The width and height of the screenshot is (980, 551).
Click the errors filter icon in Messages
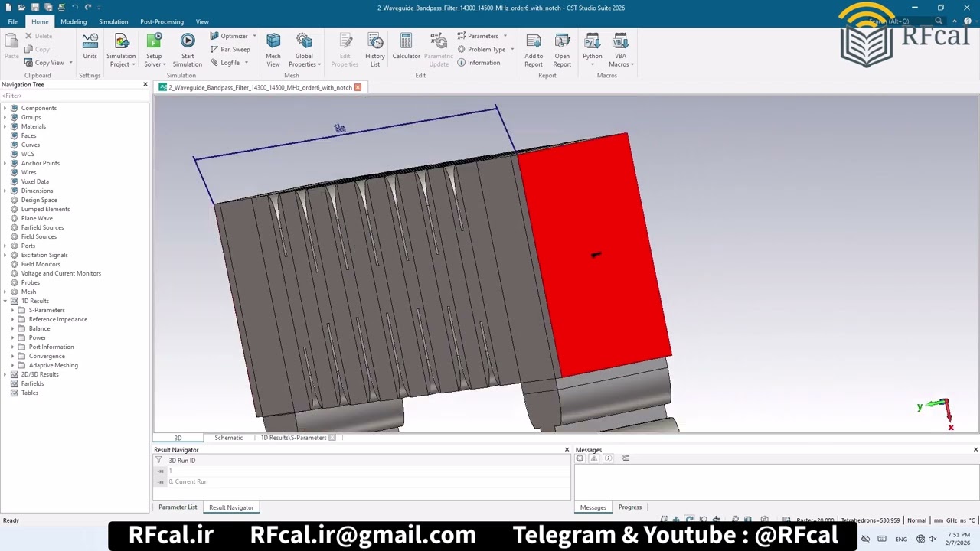pos(580,458)
